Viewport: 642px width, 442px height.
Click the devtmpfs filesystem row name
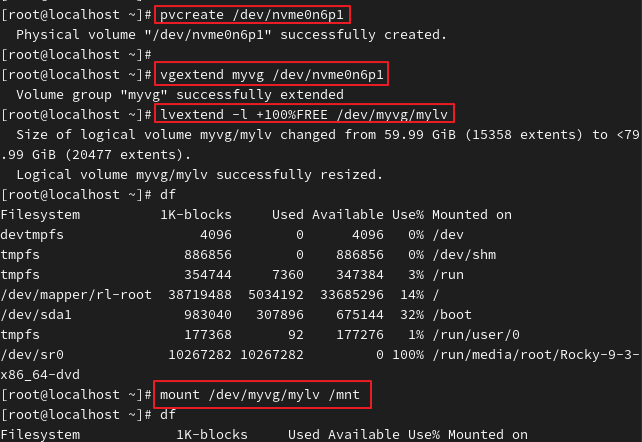[x=32, y=235]
